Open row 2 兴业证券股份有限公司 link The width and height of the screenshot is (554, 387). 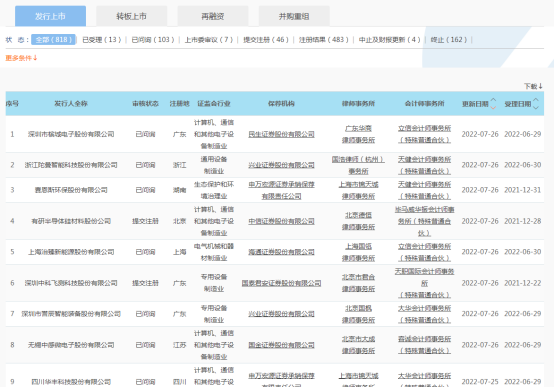pos(281,165)
